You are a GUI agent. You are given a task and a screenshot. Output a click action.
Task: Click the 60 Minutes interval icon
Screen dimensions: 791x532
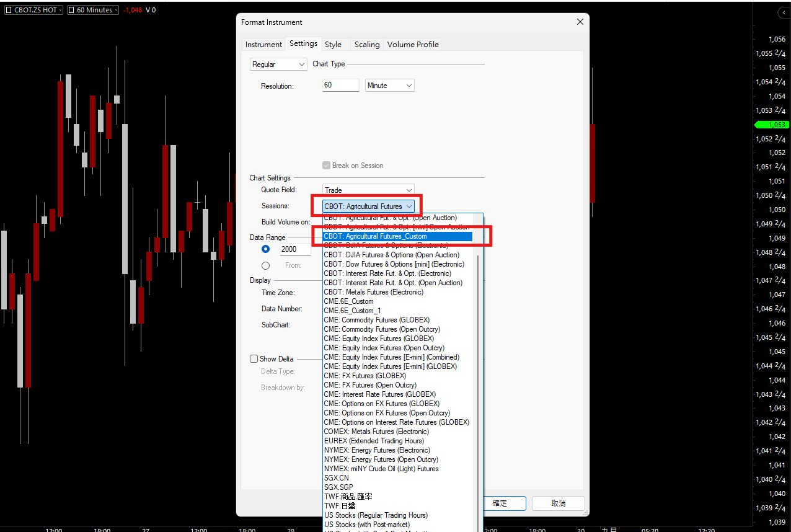pos(71,10)
